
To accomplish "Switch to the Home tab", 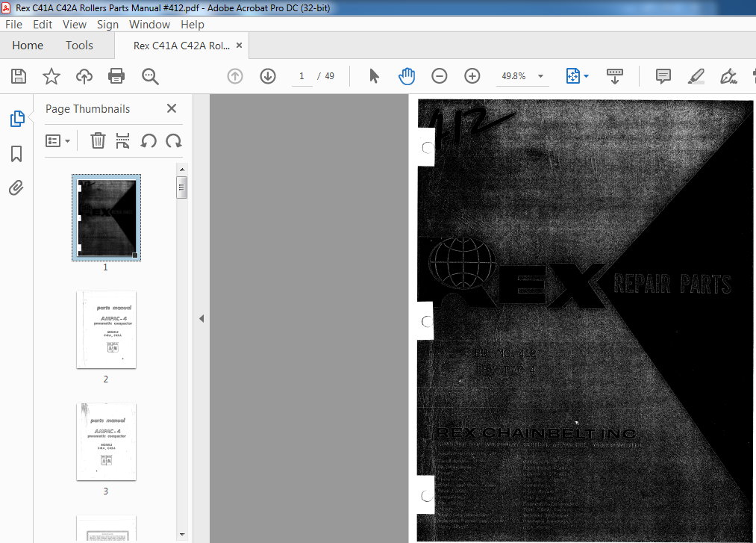I will click(28, 46).
